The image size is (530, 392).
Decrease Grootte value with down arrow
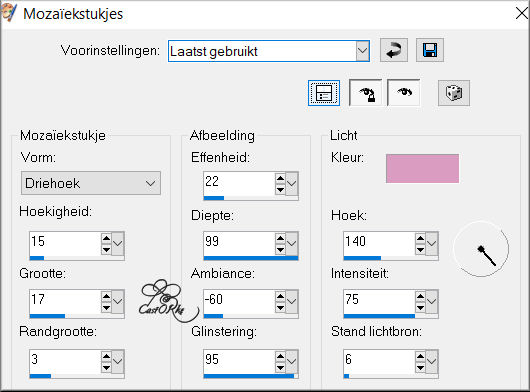[106, 308]
